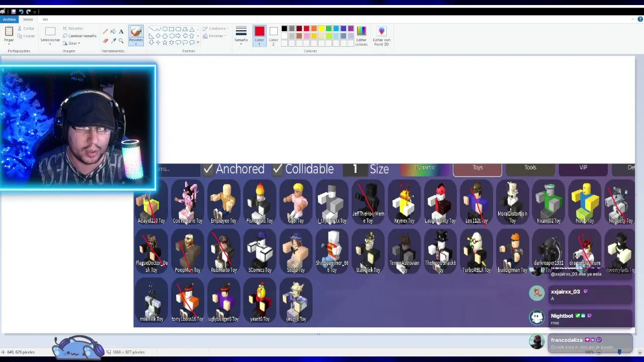This screenshot has height=362, width=644.
Task: Choose the black color swatch
Action: 284,29
